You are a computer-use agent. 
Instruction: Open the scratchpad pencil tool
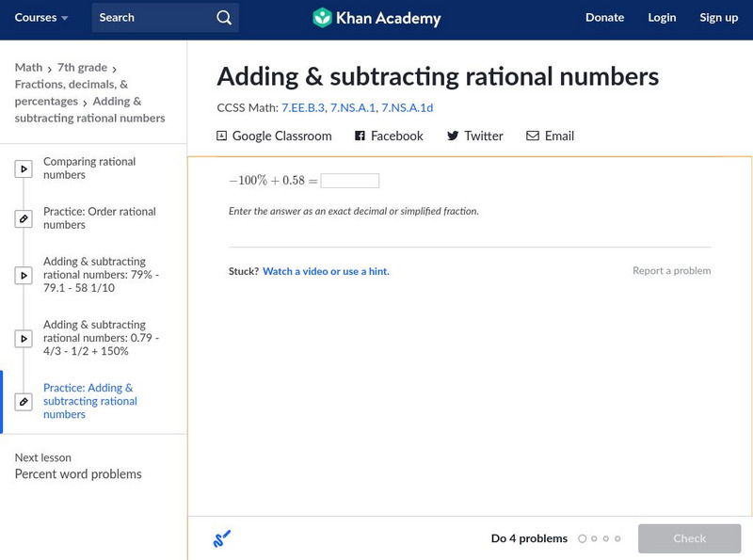(x=222, y=539)
